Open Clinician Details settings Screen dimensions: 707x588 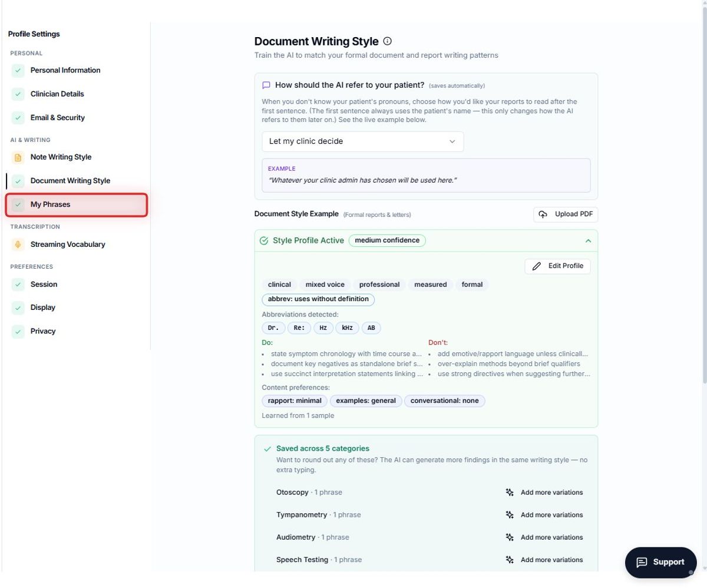point(76,94)
